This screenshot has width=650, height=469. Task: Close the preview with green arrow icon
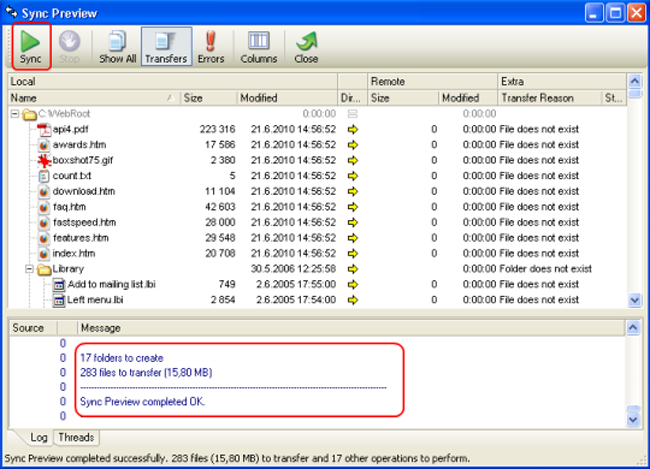pyautogui.click(x=306, y=46)
